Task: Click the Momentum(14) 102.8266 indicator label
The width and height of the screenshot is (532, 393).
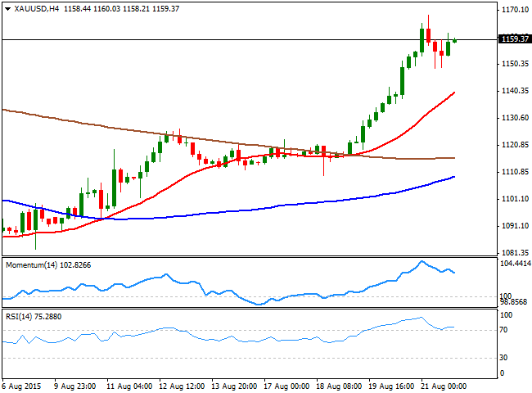Action: [x=48, y=265]
